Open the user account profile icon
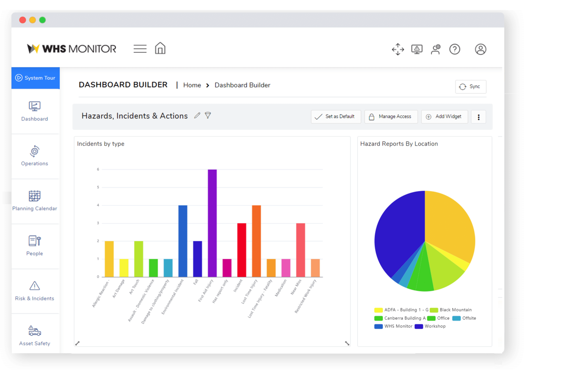The height and width of the screenshot is (382, 588). tap(480, 49)
